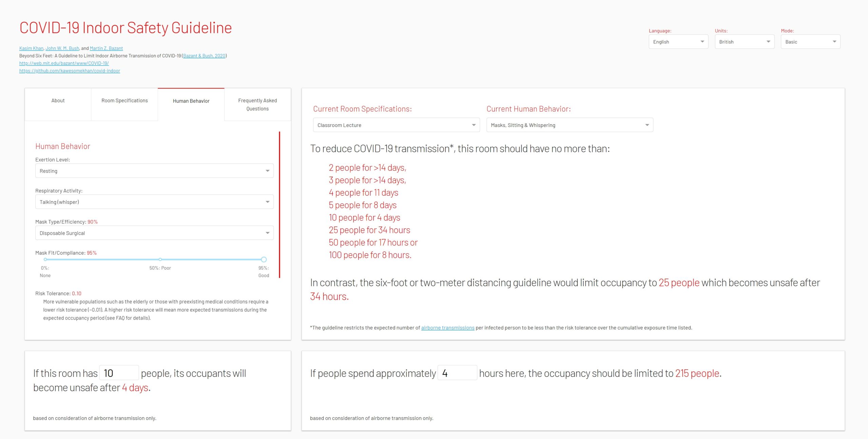
Task: Switch to the About tab
Action: [x=57, y=101]
